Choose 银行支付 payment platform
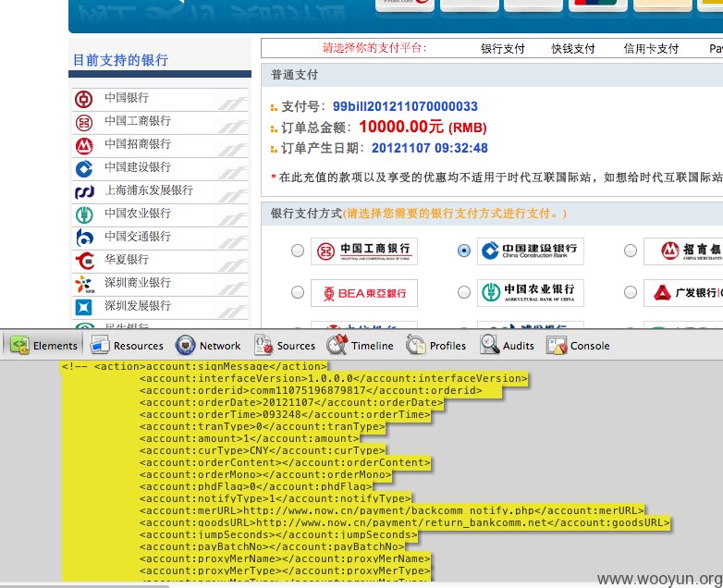This screenshot has width=723, height=588. [503, 49]
